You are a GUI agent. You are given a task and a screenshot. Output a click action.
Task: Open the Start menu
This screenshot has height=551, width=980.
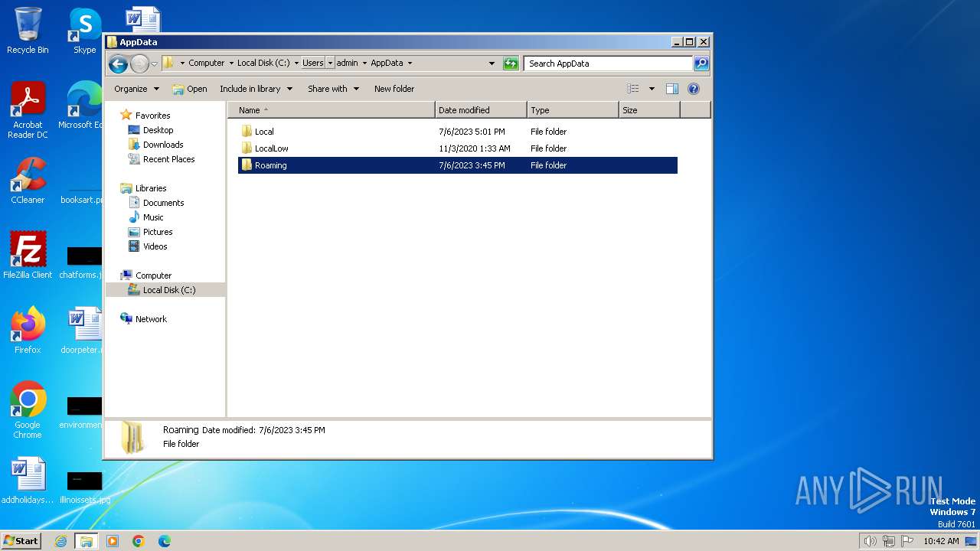click(21, 540)
